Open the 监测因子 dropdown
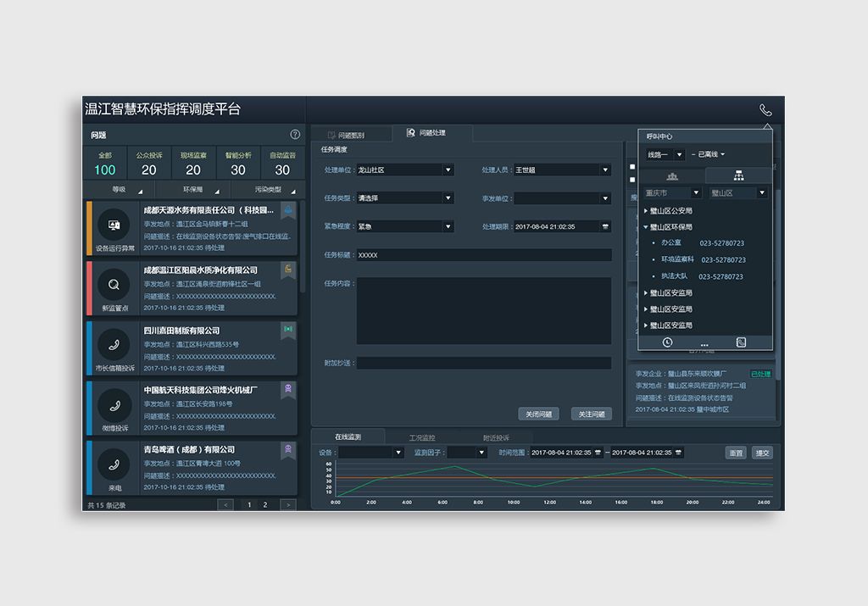Image resolution: width=868 pixels, height=606 pixels. point(467,453)
